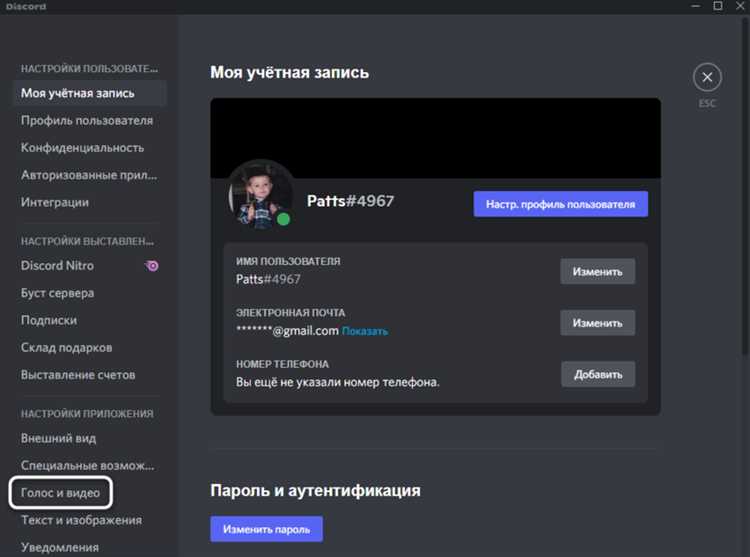Close the Discord window
This screenshot has width=750, height=557.
[x=740, y=6]
